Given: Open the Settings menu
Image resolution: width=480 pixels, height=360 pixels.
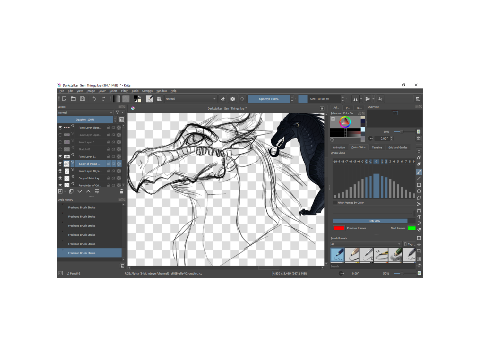Looking at the screenshot, I should coord(147,91).
